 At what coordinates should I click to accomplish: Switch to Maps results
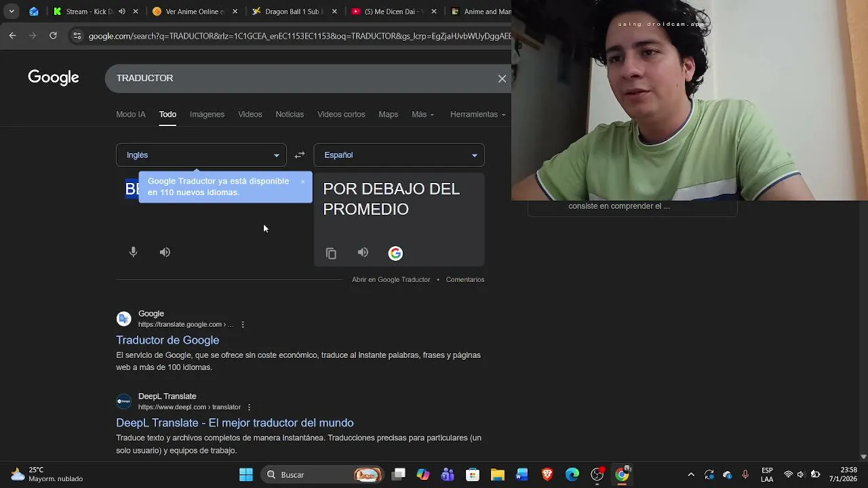(389, 115)
